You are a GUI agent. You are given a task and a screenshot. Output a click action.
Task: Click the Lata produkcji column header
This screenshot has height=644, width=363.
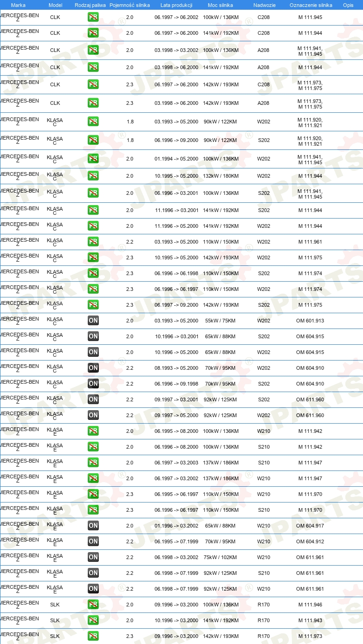pos(176,5)
